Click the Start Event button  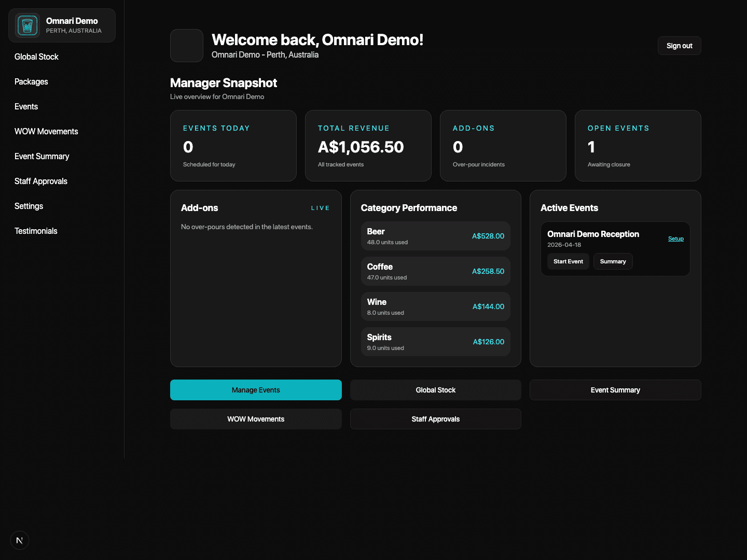coord(568,261)
